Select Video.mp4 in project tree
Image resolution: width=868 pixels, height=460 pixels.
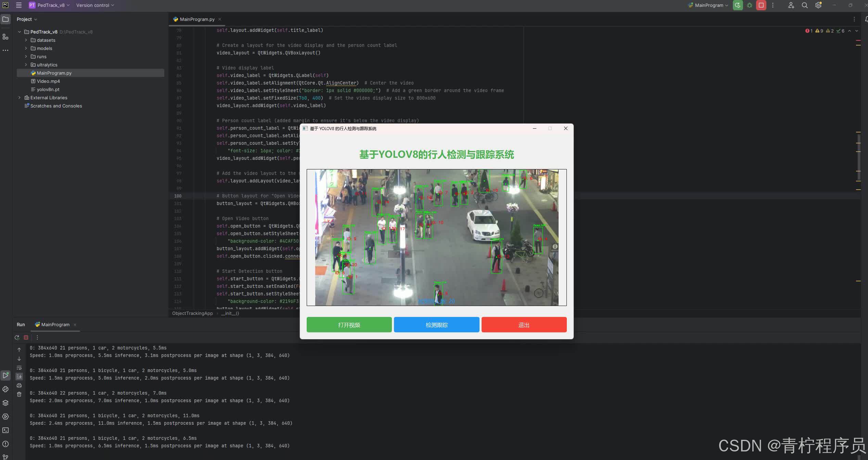[x=48, y=81]
